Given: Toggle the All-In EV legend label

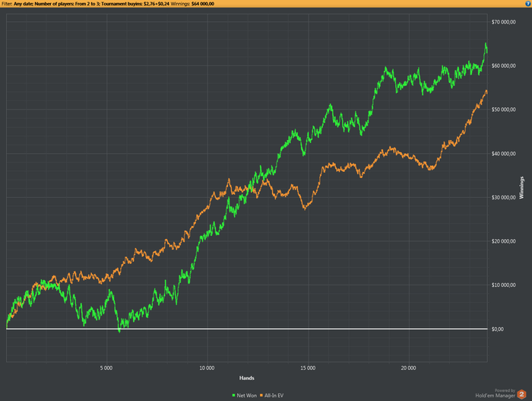Looking at the screenshot, I should 274,396.
